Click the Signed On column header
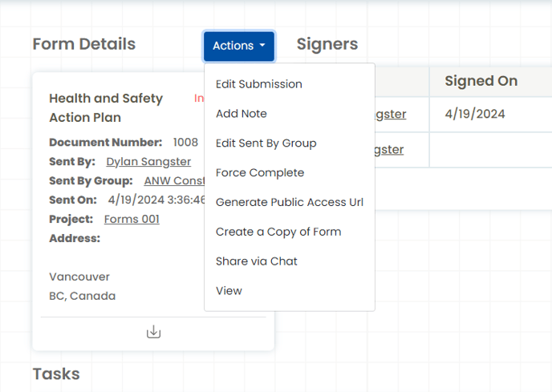552x392 pixels. tap(481, 81)
